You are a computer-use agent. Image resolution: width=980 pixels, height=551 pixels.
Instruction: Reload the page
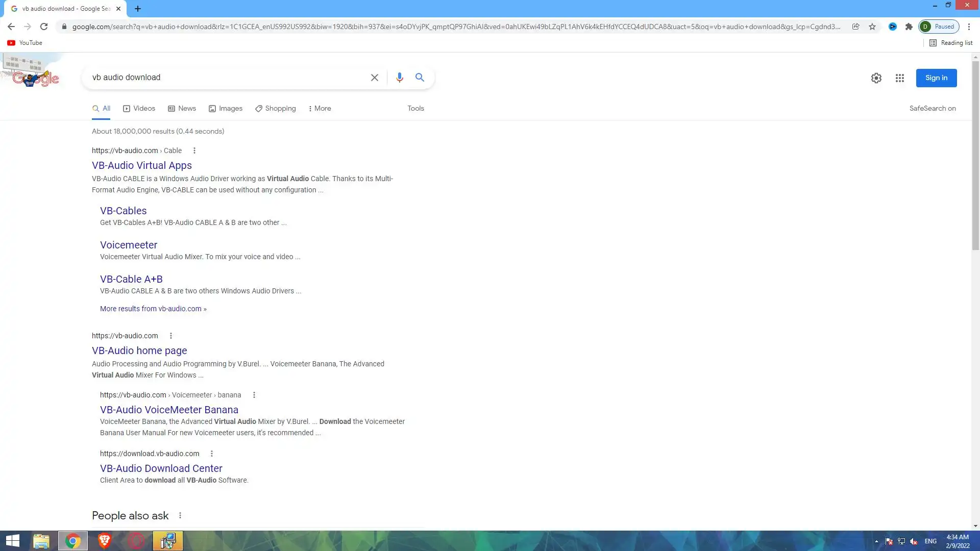44,27
